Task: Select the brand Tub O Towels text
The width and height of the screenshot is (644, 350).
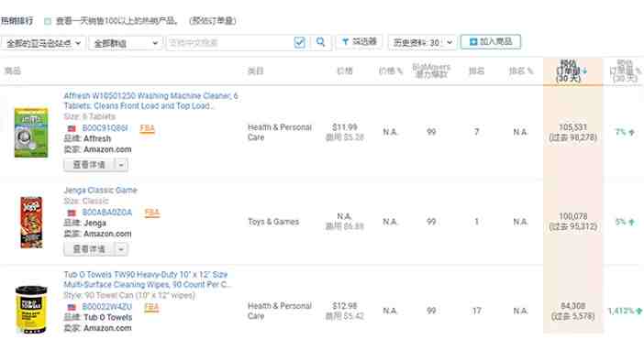Action: 108,318
